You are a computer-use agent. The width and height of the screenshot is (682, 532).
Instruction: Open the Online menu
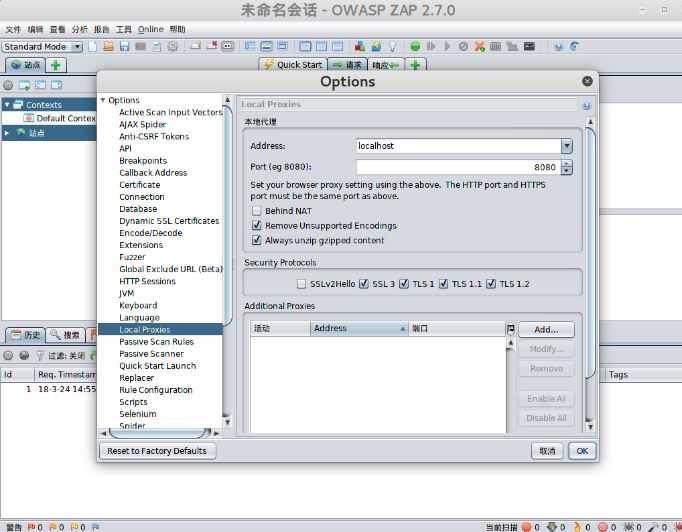pos(150,29)
